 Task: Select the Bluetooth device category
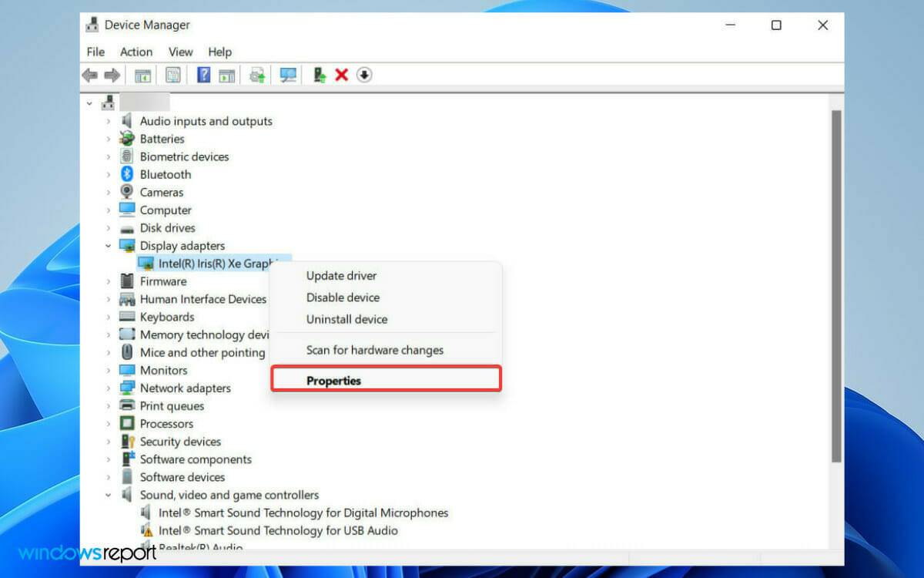pyautogui.click(x=166, y=174)
